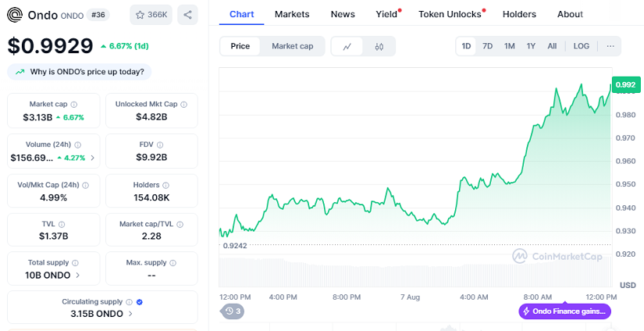Image resolution: width=644 pixels, height=331 pixels.
Task: Open the Markets tab
Action: coord(292,14)
